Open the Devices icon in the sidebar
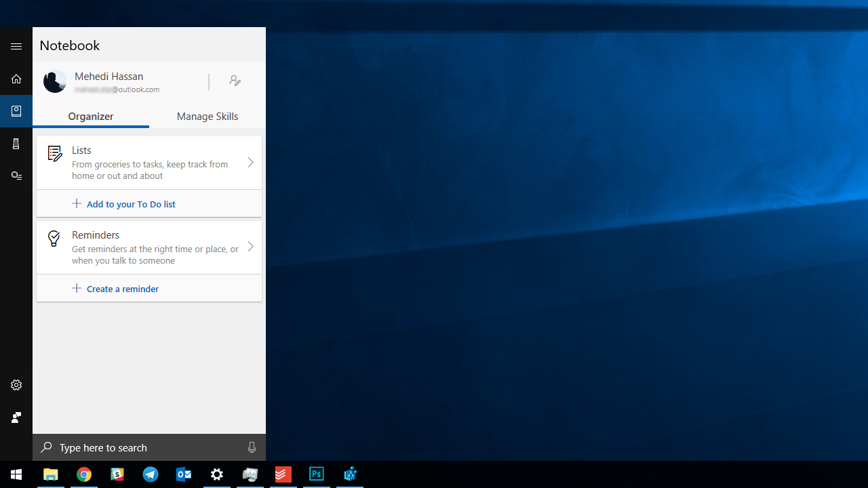 [x=16, y=144]
